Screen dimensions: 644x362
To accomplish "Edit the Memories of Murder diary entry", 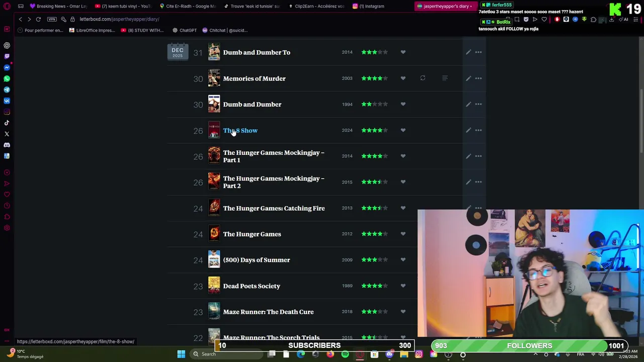I will coord(468,78).
